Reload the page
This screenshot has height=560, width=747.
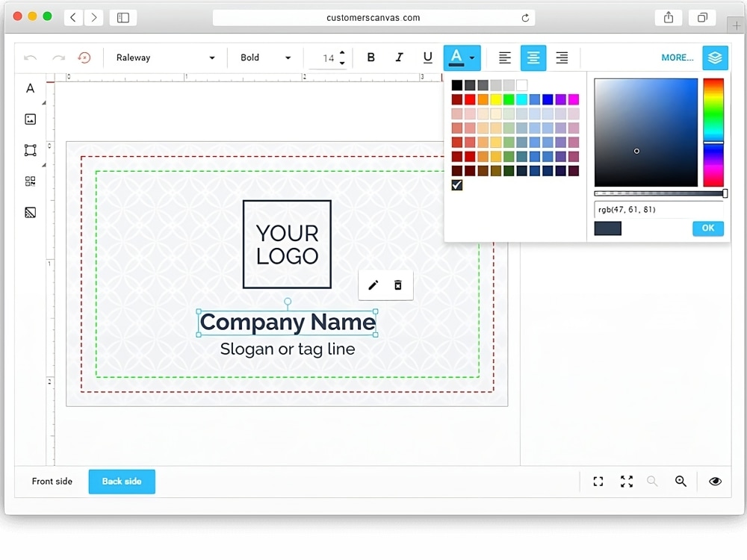coord(525,18)
